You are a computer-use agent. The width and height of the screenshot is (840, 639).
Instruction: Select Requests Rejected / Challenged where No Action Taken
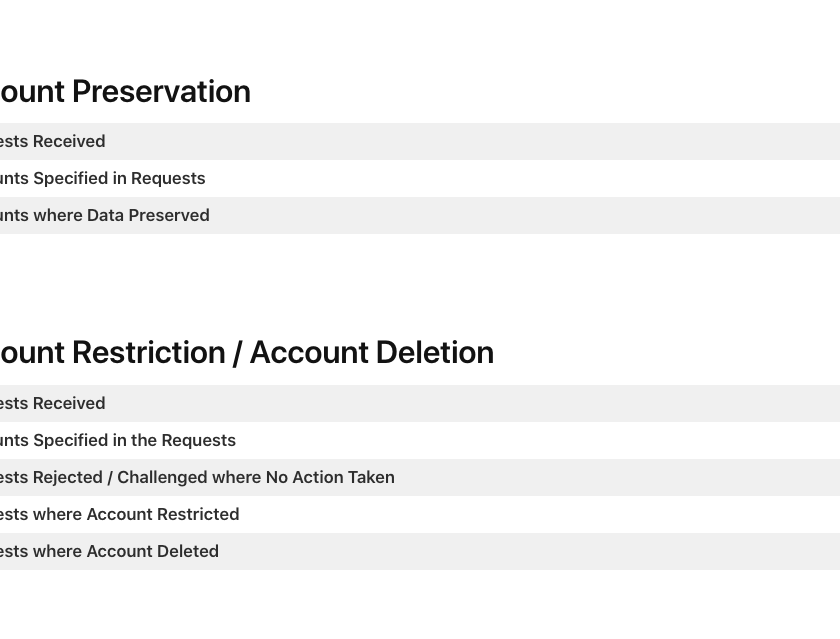(197, 477)
